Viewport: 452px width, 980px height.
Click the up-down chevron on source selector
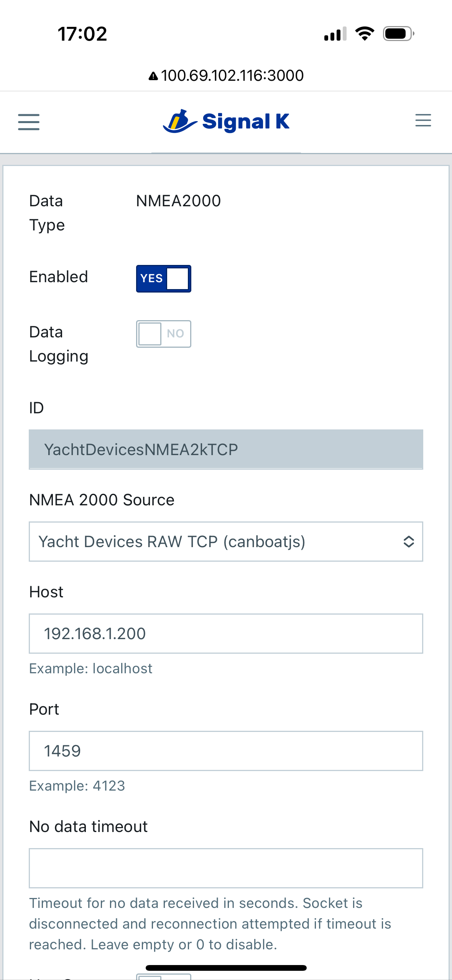[x=409, y=542]
